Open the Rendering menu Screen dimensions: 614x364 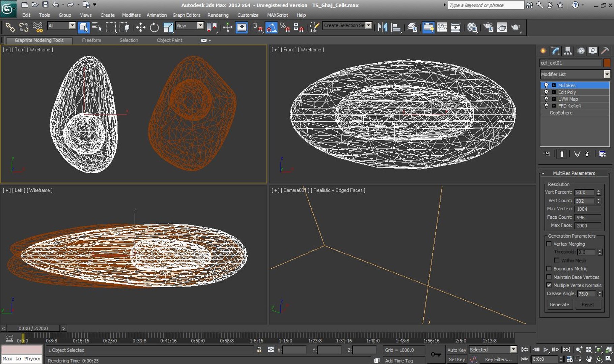click(218, 15)
